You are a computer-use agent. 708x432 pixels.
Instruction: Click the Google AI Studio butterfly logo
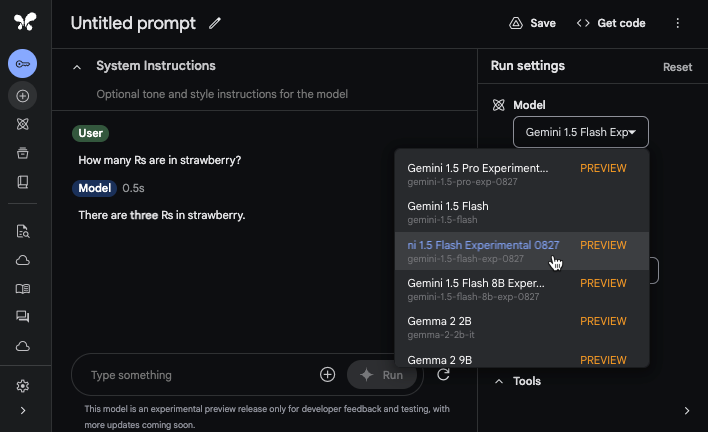(x=25, y=21)
